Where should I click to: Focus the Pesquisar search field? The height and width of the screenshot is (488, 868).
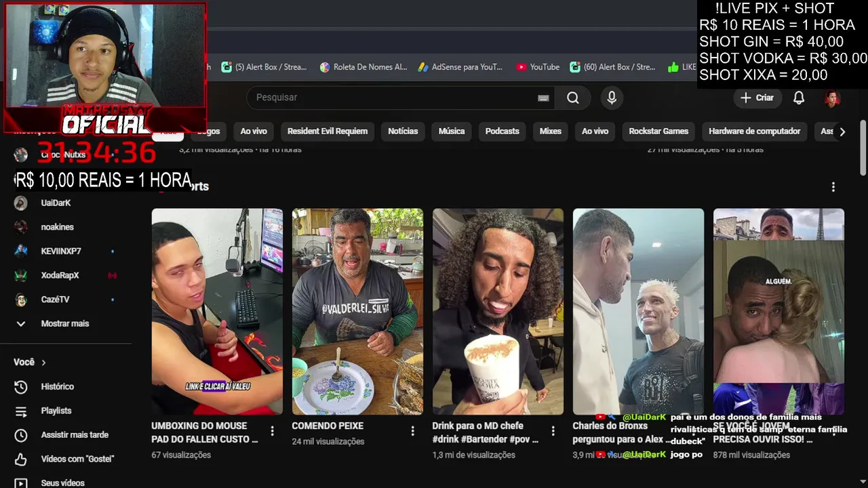[400, 98]
